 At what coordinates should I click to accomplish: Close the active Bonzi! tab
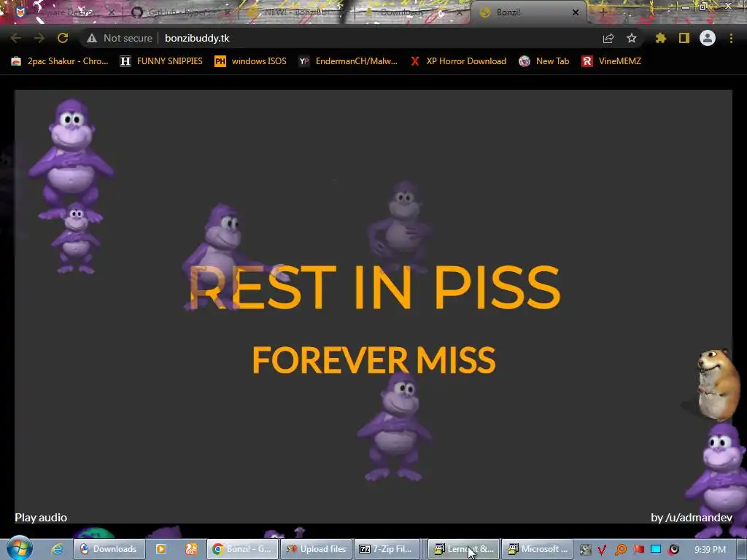(576, 12)
